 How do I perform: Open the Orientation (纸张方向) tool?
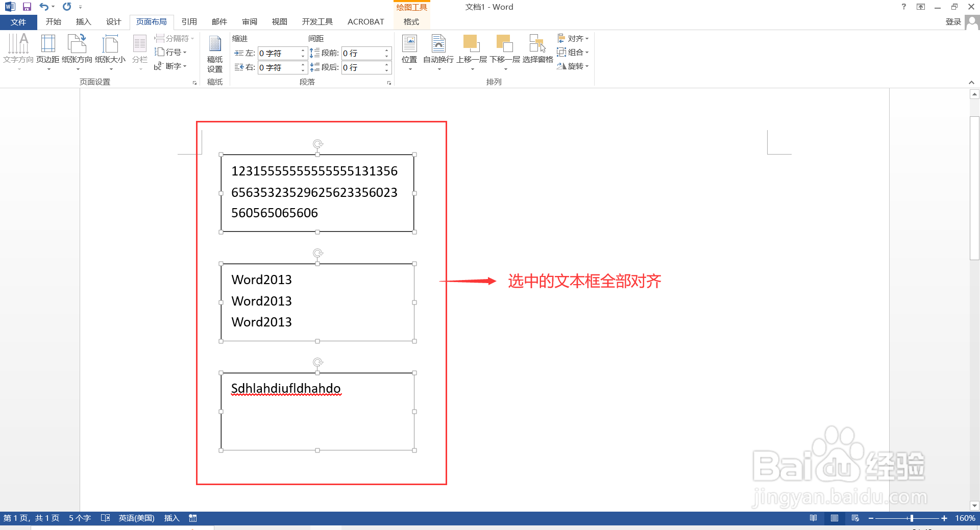tap(77, 52)
